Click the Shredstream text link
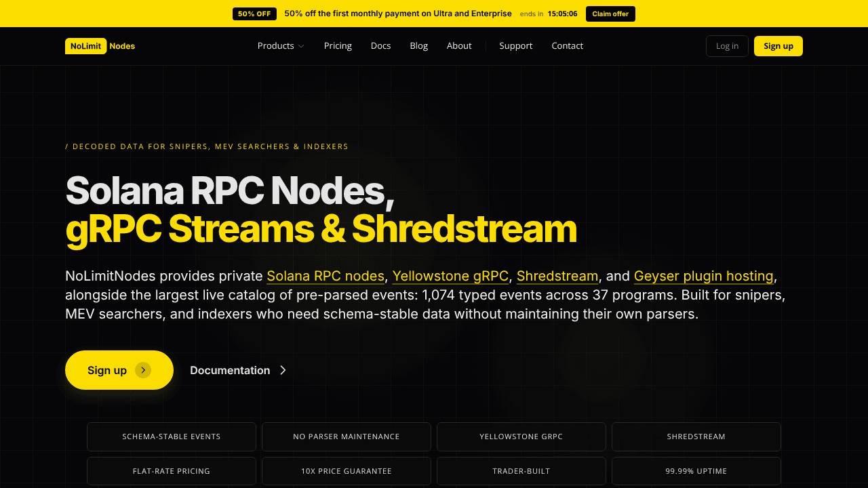The height and width of the screenshot is (488, 868). click(557, 277)
